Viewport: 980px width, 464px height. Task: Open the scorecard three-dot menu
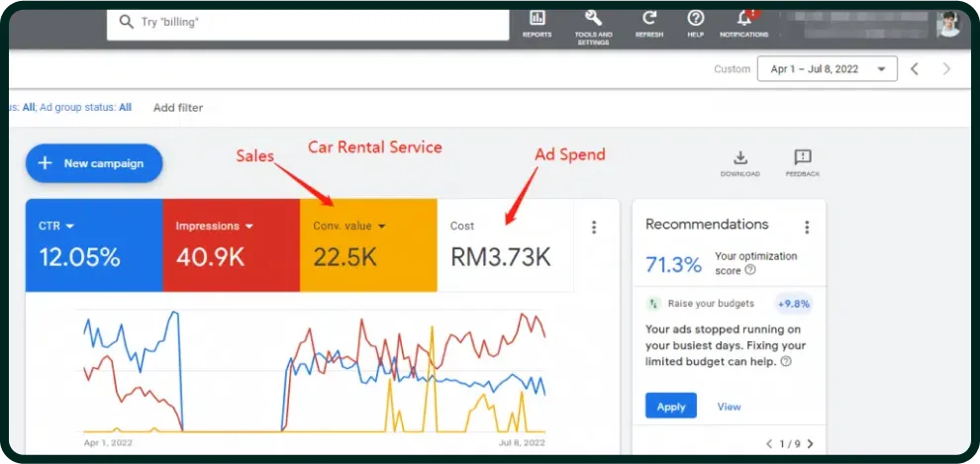point(594,228)
